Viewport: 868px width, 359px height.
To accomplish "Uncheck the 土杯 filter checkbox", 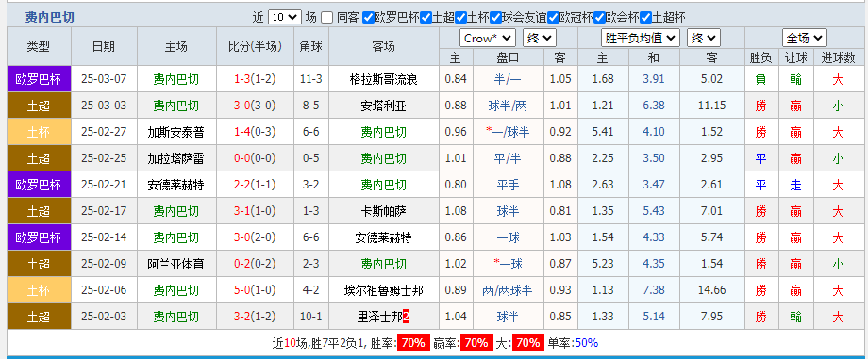I will pyautogui.click(x=460, y=18).
